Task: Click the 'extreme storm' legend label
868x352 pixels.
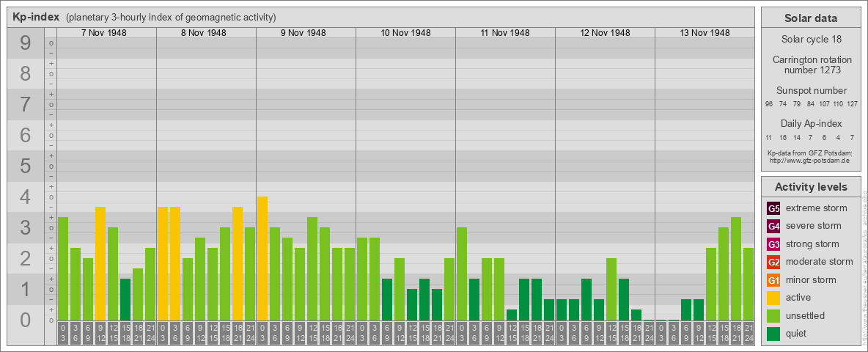Action: coord(817,208)
